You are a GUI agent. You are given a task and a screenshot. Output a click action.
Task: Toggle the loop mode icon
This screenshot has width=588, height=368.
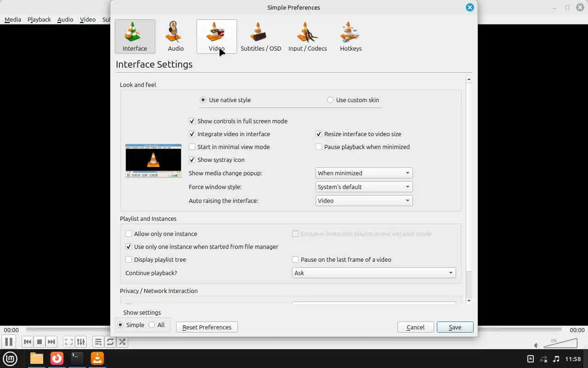[x=110, y=342]
